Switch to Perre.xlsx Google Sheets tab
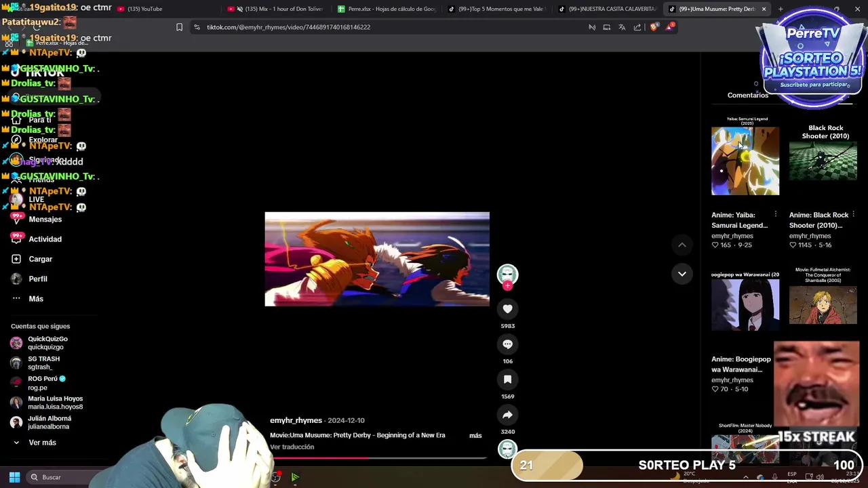 387,9
